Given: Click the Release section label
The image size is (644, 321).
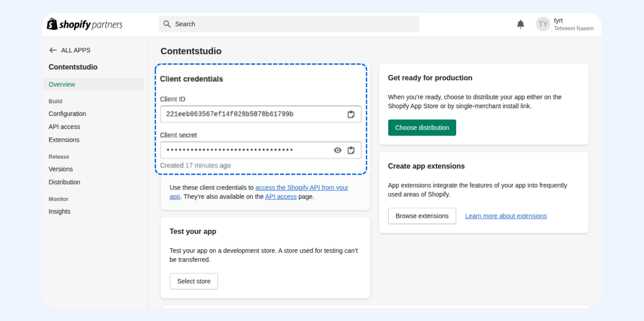Looking at the screenshot, I should (x=59, y=157).
